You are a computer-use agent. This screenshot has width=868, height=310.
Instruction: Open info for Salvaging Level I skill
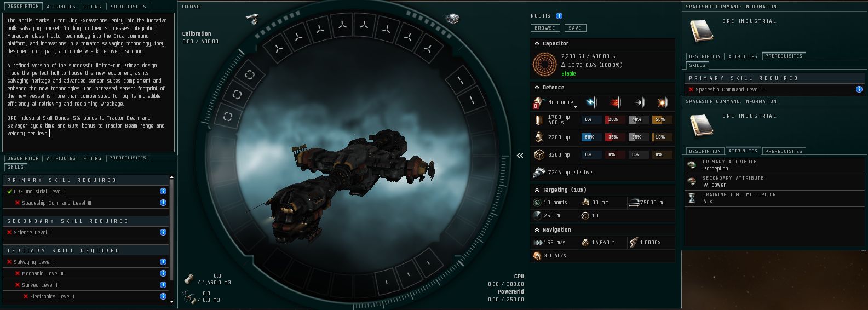pyautogui.click(x=163, y=262)
